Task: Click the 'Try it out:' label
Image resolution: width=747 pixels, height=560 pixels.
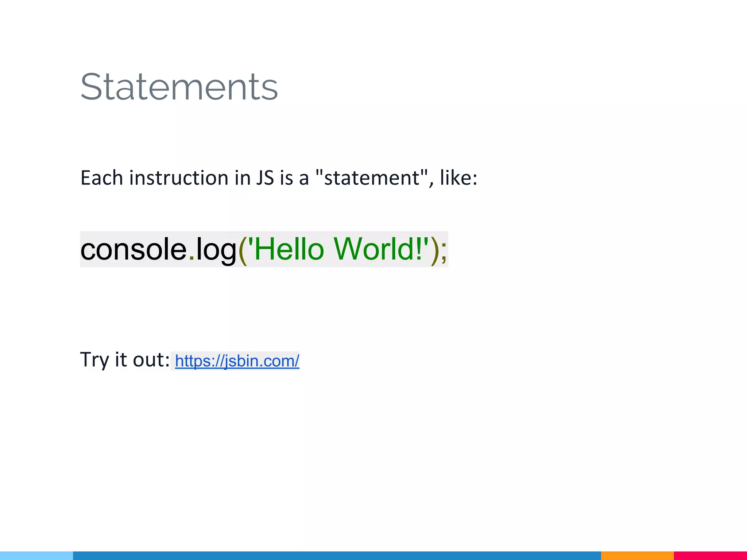Action: coord(125,359)
